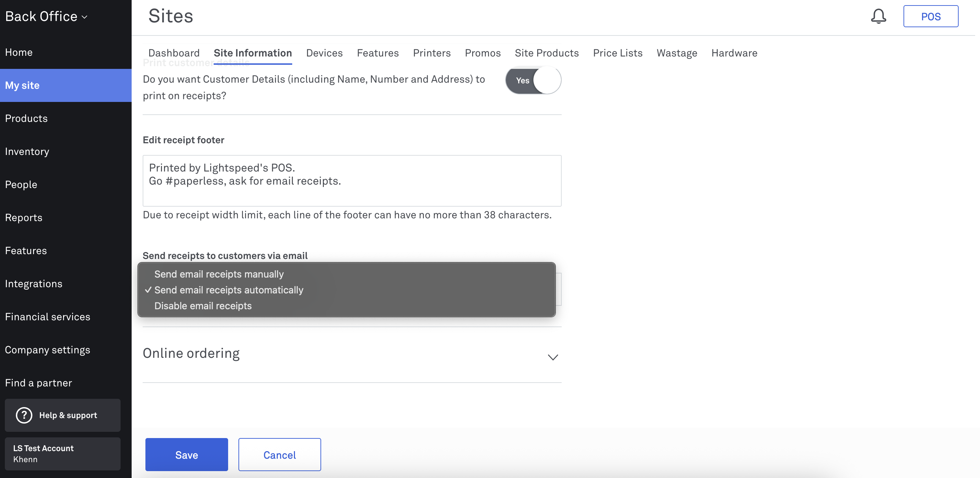This screenshot has height=478, width=980.
Task: Click the Help & support question mark icon
Action: pyautogui.click(x=24, y=415)
